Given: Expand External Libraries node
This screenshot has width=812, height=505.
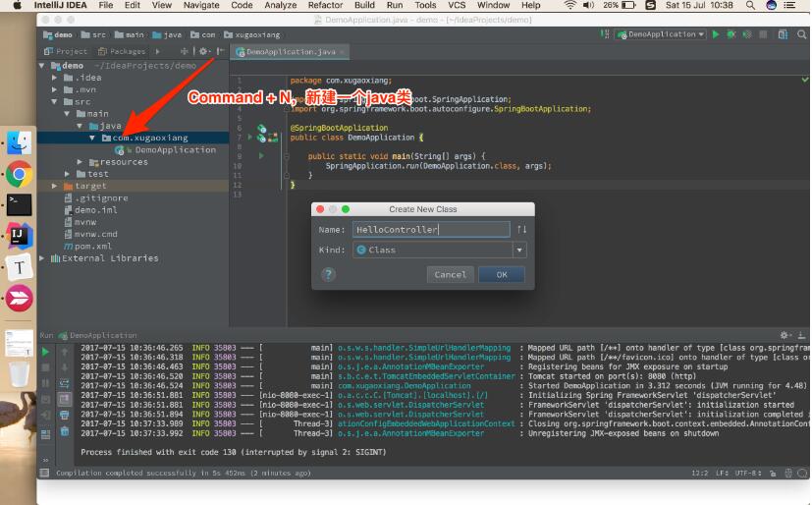Looking at the screenshot, I should (x=42, y=258).
